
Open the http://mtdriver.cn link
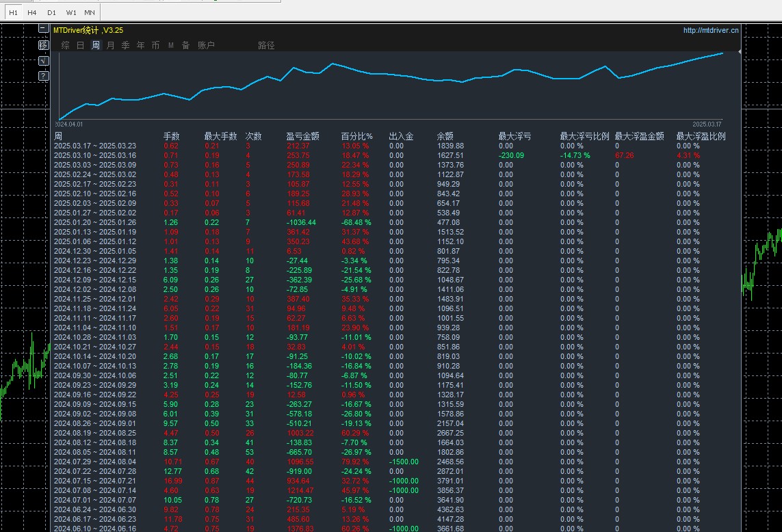tap(711, 30)
